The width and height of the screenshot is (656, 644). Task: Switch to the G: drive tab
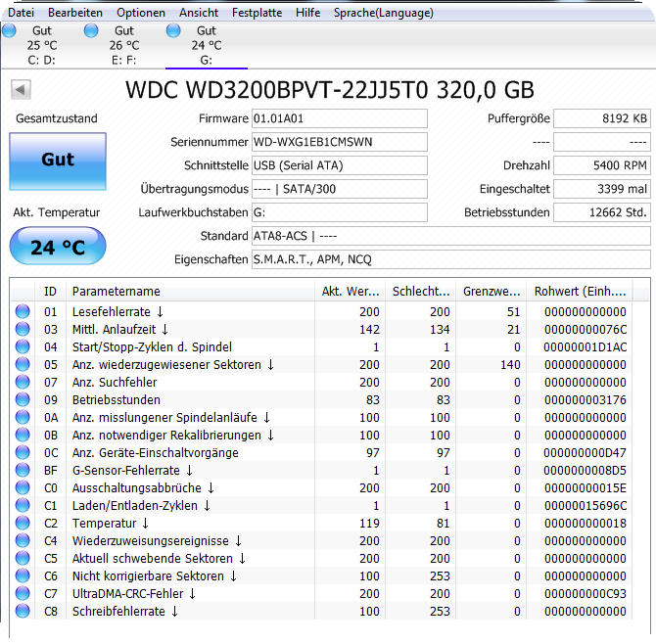click(x=206, y=45)
